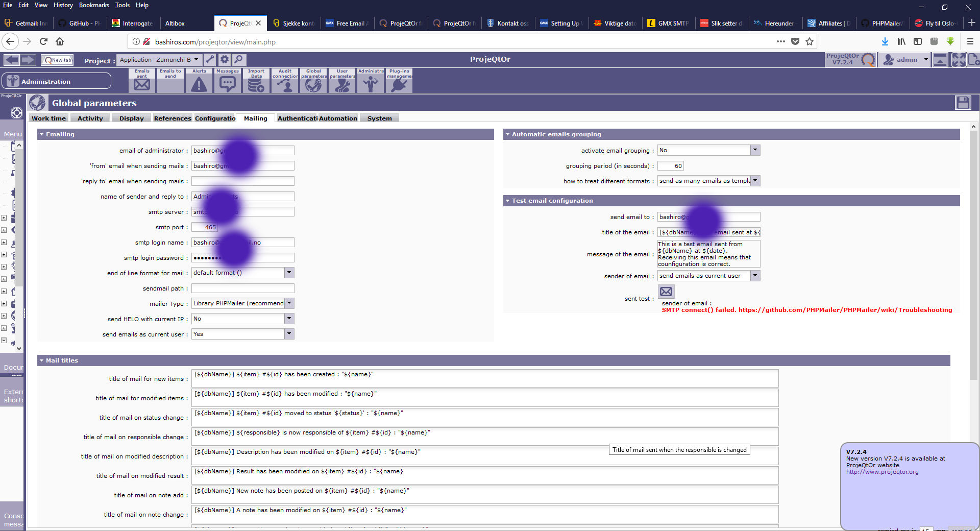Open the activate email grouping dropdown

(x=755, y=150)
